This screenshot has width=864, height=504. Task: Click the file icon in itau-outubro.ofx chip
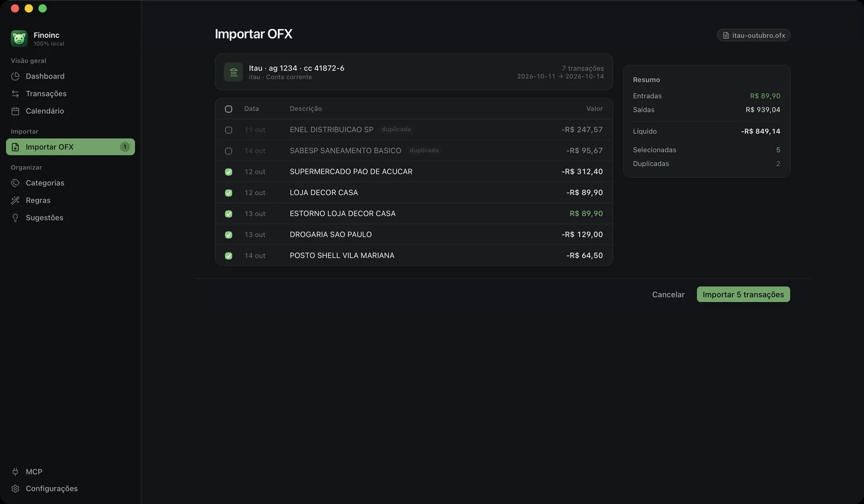(x=726, y=36)
